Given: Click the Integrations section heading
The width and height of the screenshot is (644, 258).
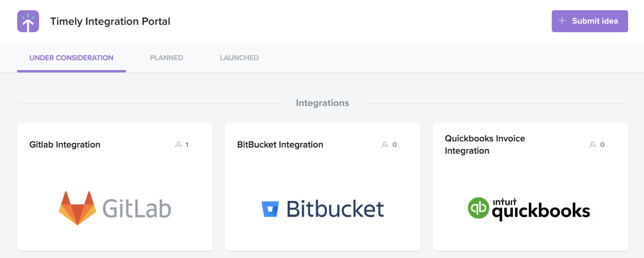Looking at the screenshot, I should click(322, 103).
